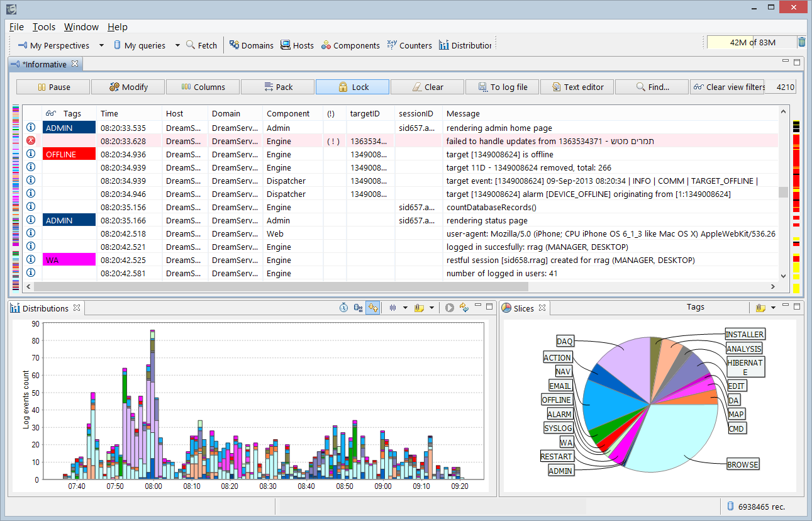Click the red error icon at 08:20:33.628
812x521 pixels.
pos(31,141)
